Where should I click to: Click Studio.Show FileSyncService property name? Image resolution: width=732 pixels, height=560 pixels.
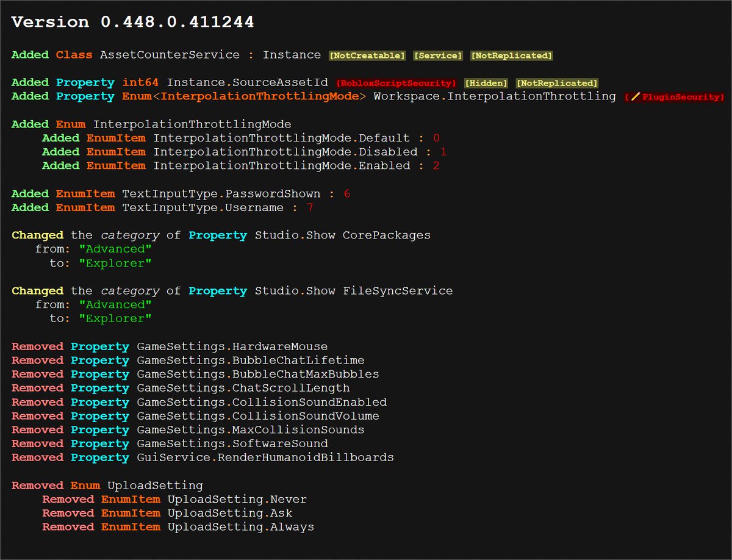pyautogui.click(x=354, y=291)
